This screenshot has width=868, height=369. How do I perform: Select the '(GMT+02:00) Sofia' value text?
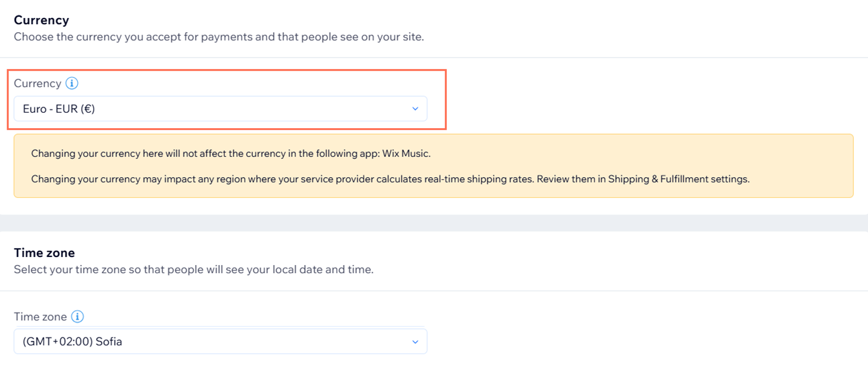[72, 341]
